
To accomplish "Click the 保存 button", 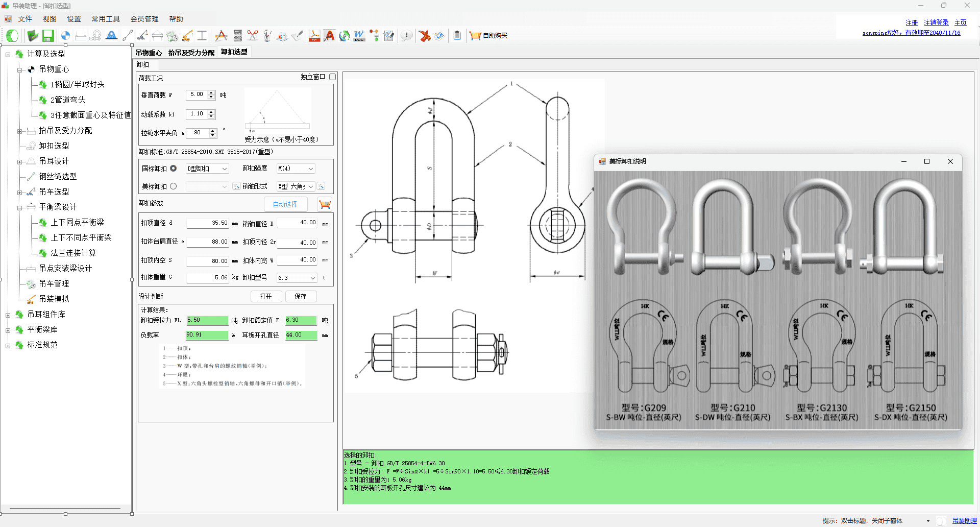I will [x=301, y=296].
